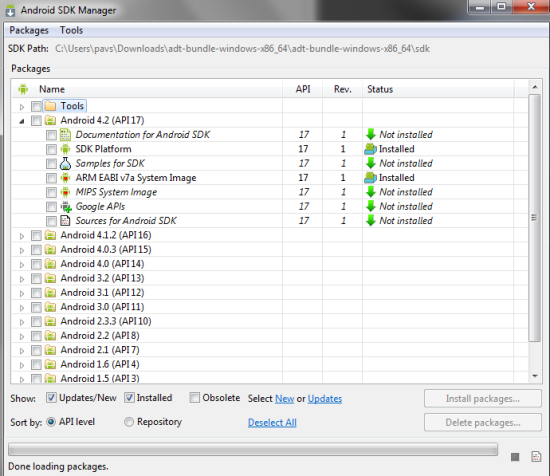Click the API column header
Screen dimensions: 550x476
click(x=302, y=89)
